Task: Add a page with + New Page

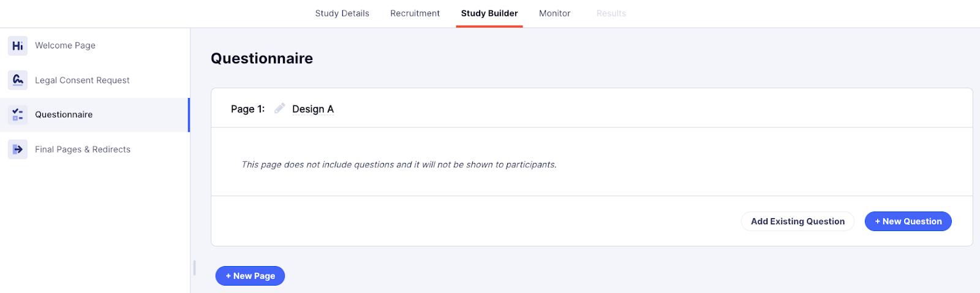Action: click(x=250, y=276)
